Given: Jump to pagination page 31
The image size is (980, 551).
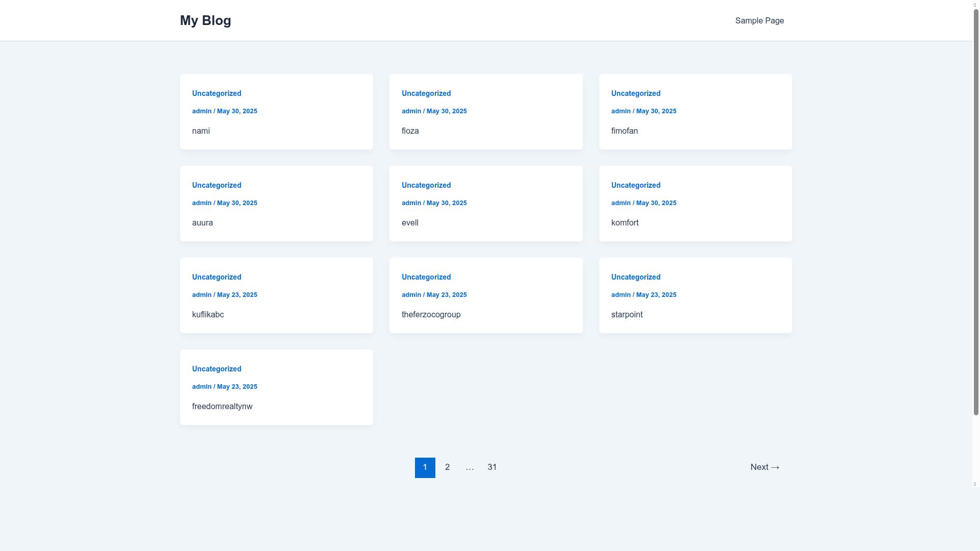Looking at the screenshot, I should pos(492,467).
